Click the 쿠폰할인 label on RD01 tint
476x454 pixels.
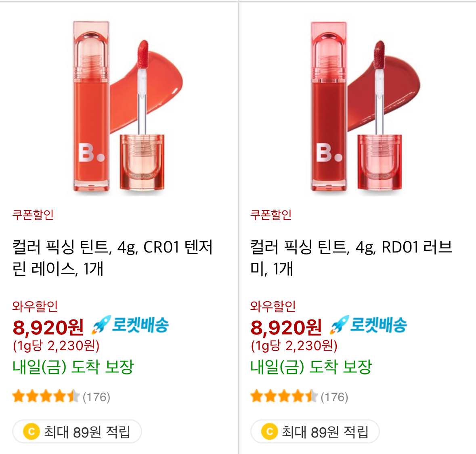click(x=271, y=214)
